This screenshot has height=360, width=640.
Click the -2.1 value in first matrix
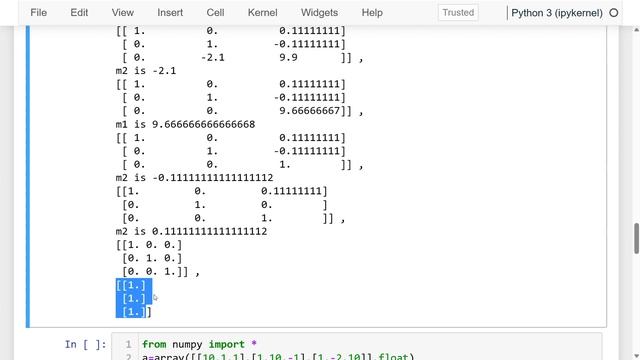point(212,57)
